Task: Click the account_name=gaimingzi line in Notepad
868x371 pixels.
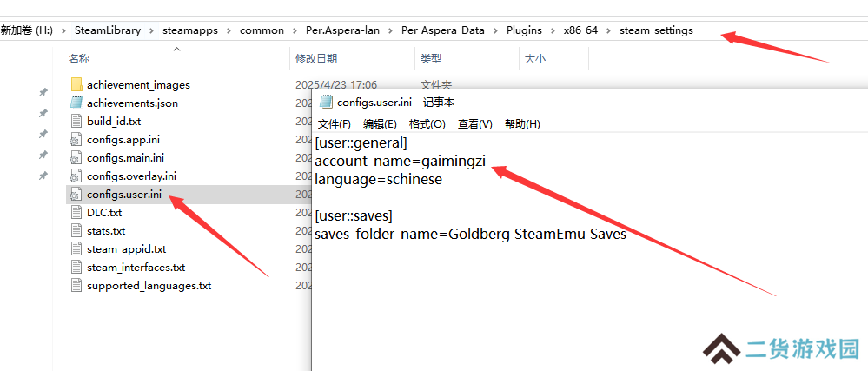Action: click(401, 162)
